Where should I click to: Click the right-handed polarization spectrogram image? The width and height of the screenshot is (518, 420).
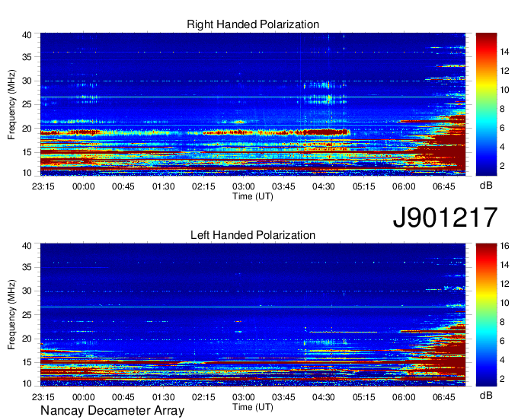(x=253, y=104)
